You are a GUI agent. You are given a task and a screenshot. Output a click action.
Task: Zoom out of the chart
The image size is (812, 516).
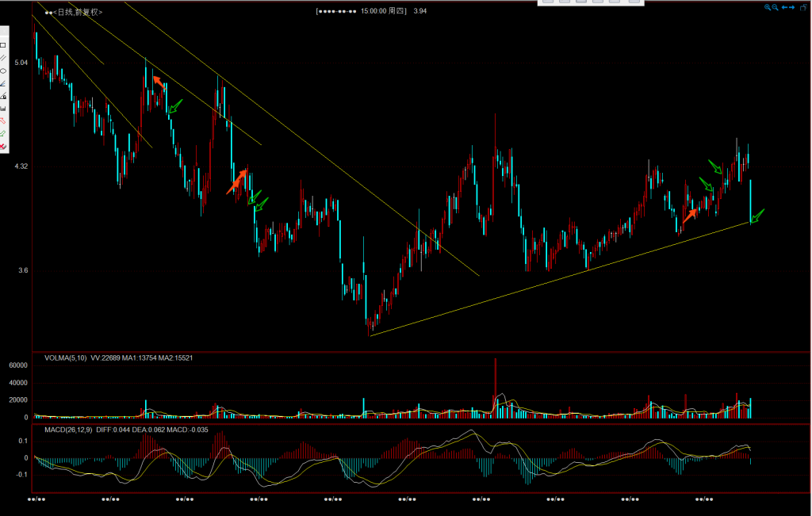776,7
